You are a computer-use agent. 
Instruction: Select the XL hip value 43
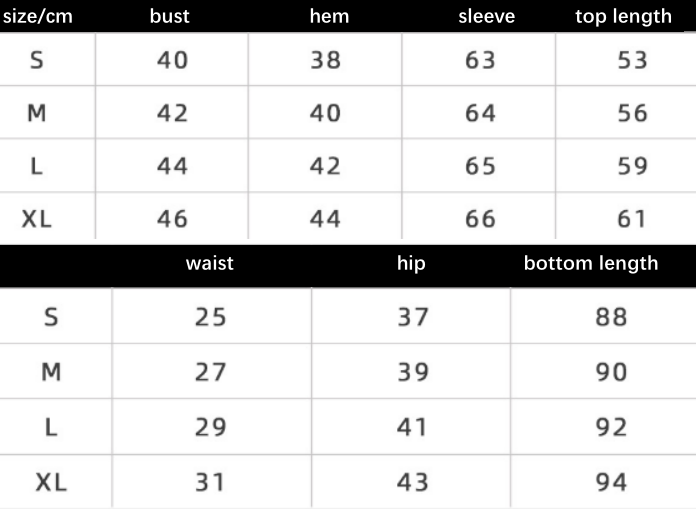(412, 482)
